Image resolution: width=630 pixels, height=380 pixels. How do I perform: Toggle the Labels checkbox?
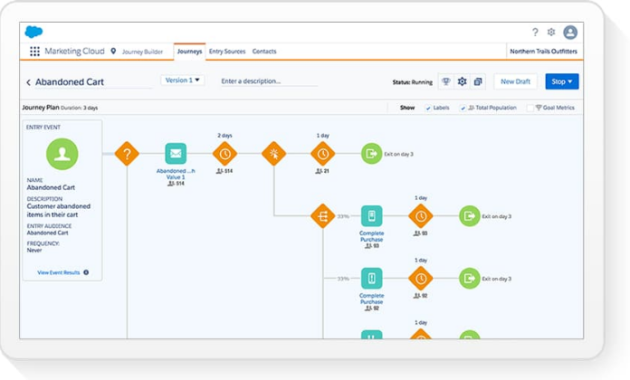[428, 108]
